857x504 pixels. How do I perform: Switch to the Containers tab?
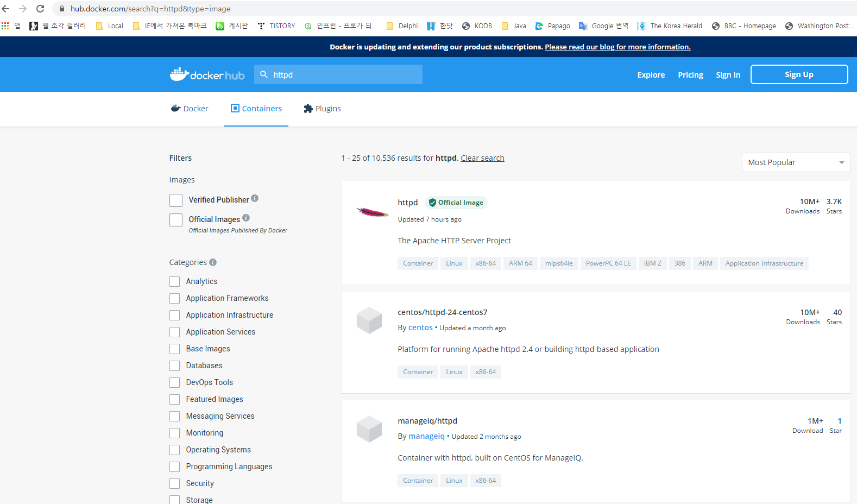[256, 109]
